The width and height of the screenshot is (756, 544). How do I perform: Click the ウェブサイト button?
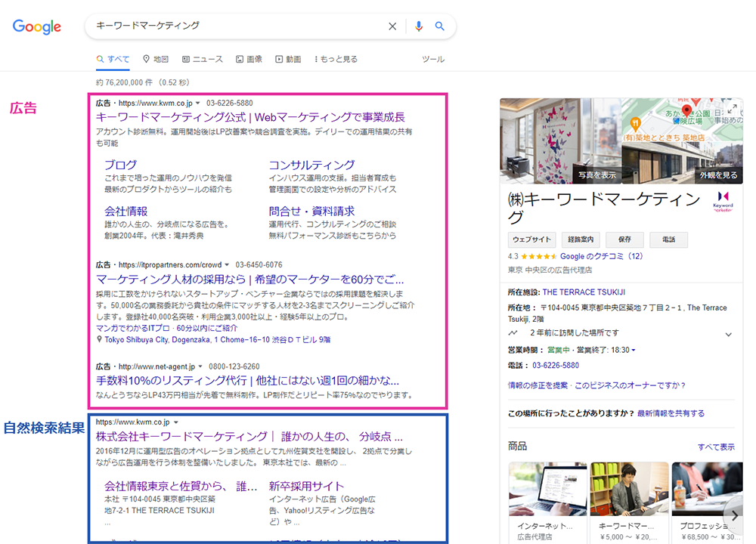tap(531, 240)
